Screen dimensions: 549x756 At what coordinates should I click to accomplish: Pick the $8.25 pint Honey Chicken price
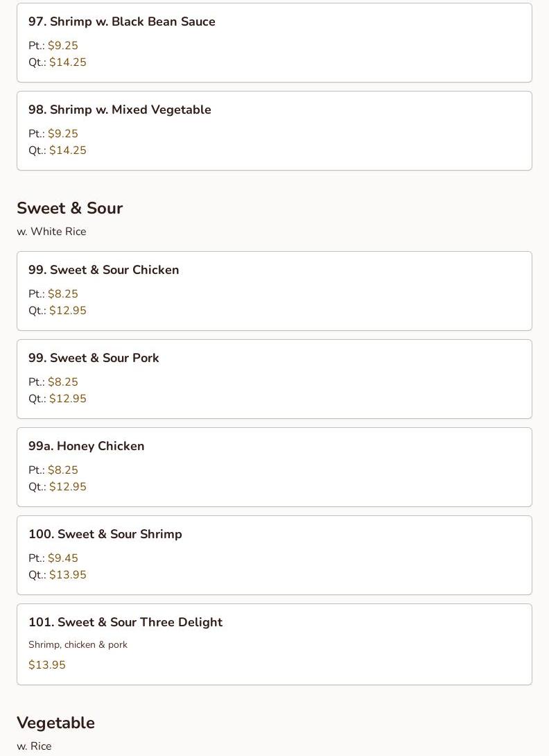(x=63, y=470)
